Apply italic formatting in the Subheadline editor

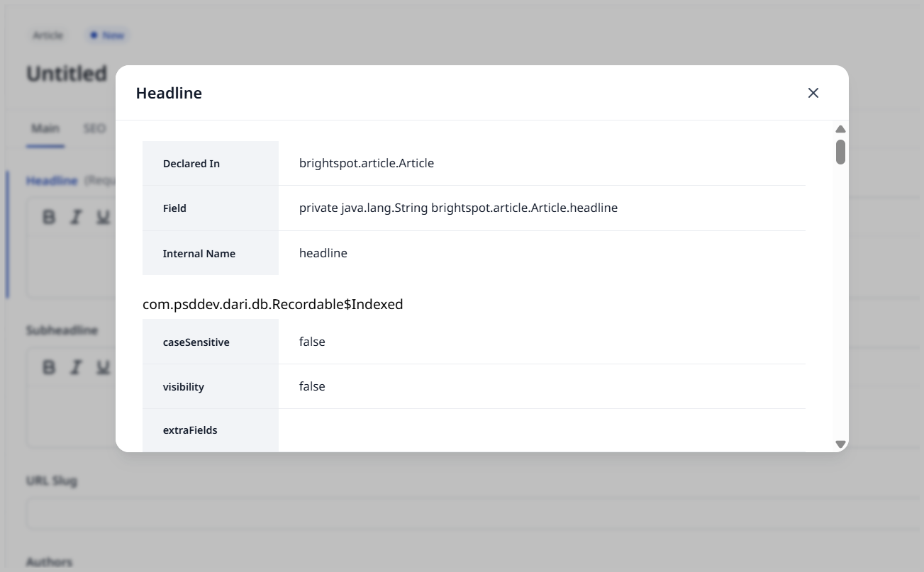point(75,367)
